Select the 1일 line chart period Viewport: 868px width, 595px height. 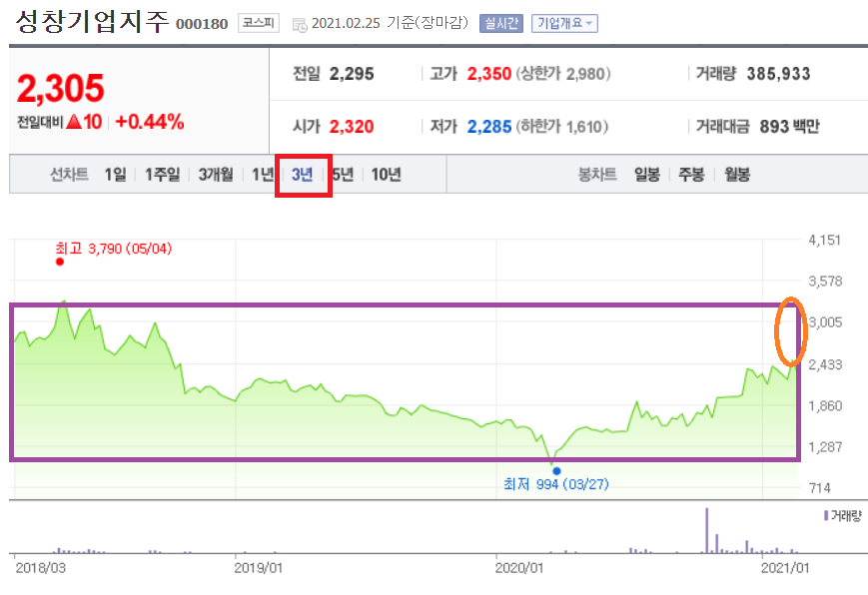(115, 175)
